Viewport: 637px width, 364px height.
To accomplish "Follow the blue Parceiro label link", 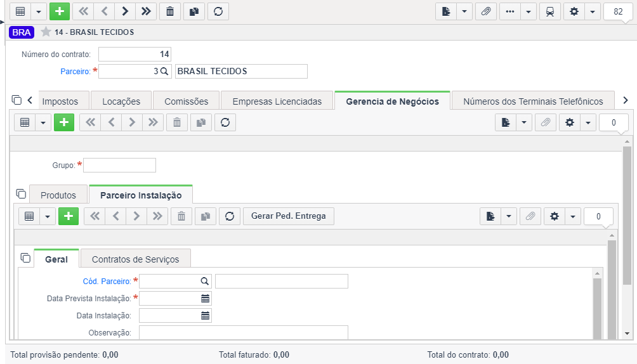I will coord(75,72).
